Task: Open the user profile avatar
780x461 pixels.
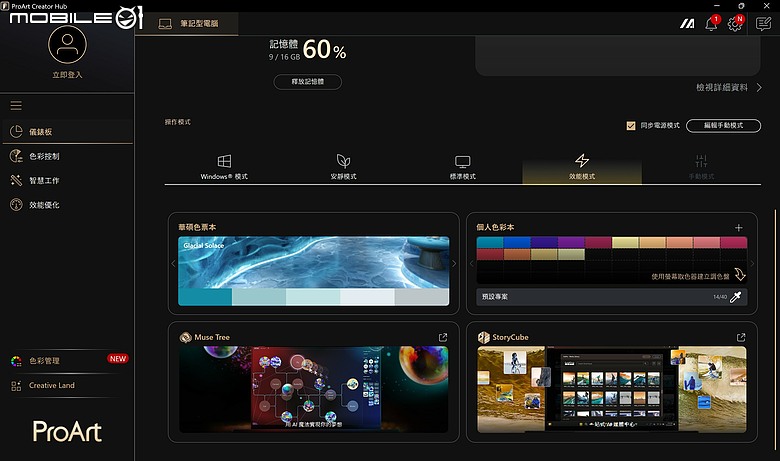Action: (x=67, y=44)
